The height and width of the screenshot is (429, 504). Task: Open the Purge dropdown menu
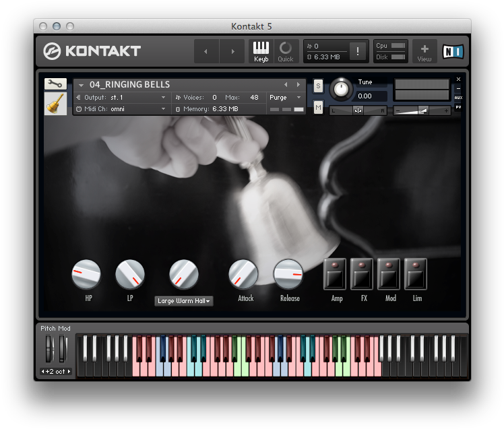(x=285, y=98)
